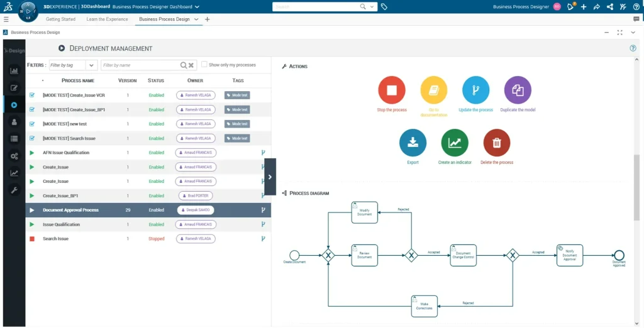Screen dimensions: 644x328
Task: Open the Filter by tag dropdown
Action: pyautogui.click(x=91, y=65)
